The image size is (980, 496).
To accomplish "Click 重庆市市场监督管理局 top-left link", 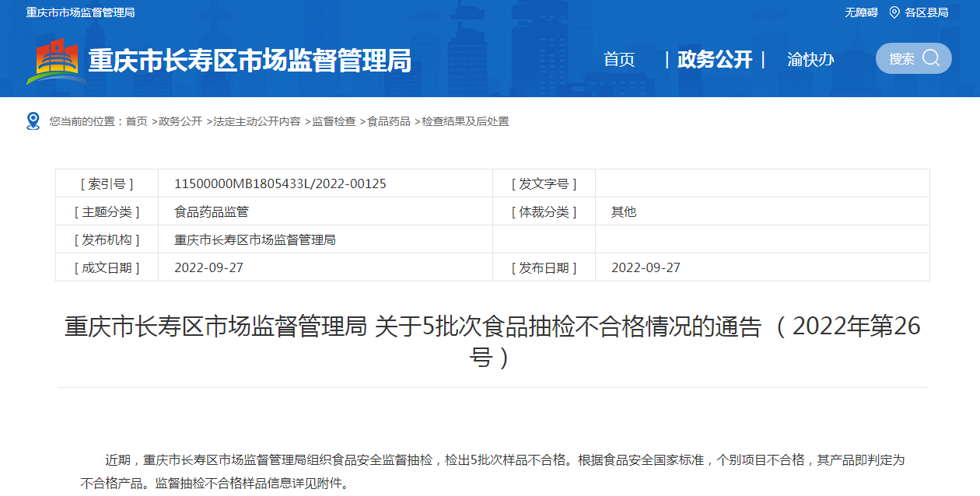I will tap(80, 12).
